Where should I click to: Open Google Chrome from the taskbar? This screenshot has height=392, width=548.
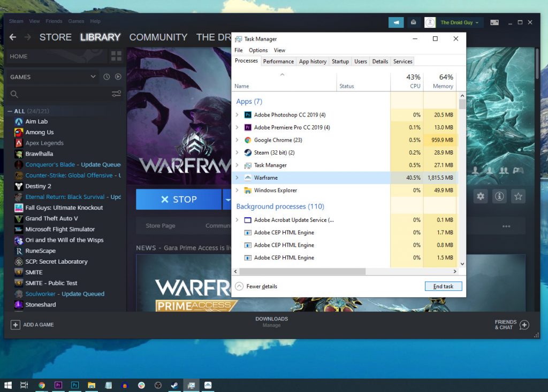(42, 385)
